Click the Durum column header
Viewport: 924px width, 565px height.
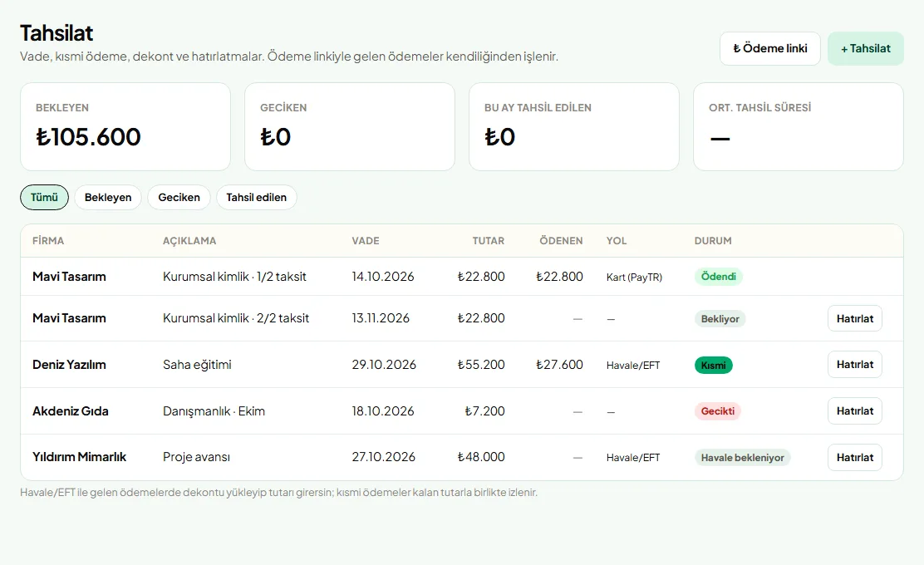pyautogui.click(x=713, y=240)
